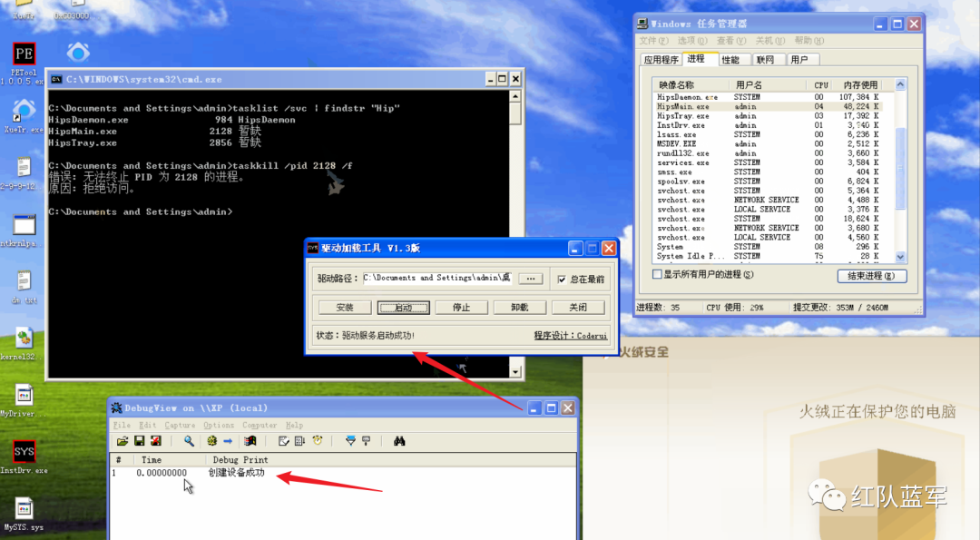Toggle Capture Kernel gear icon in DebugView
980x540 pixels.
tap(211, 441)
